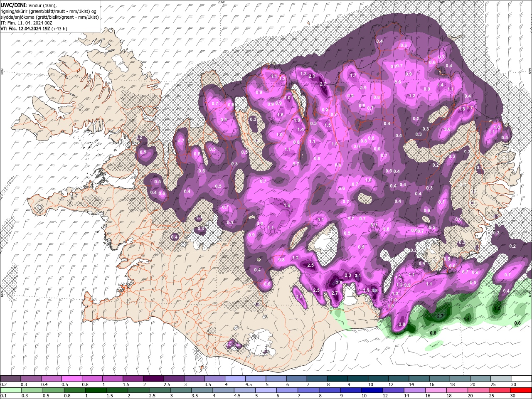Click the 20W longitude label at top edge

click(221, 2)
